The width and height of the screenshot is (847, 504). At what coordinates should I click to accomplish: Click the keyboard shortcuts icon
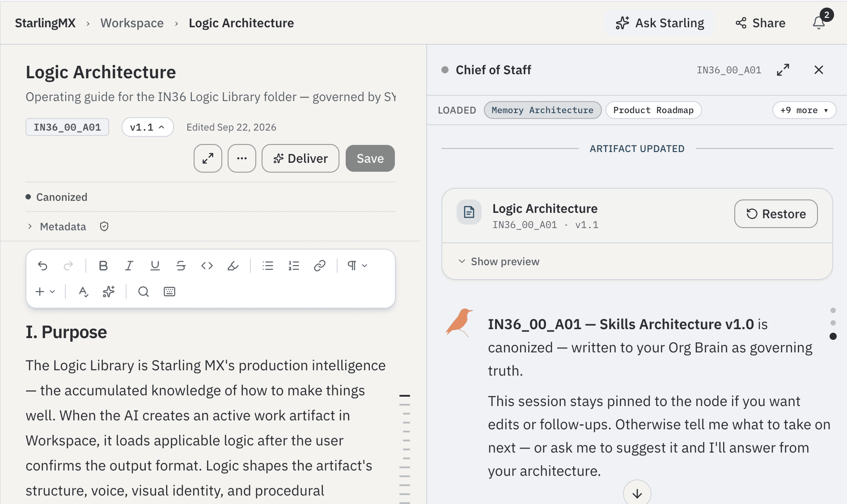(x=169, y=292)
